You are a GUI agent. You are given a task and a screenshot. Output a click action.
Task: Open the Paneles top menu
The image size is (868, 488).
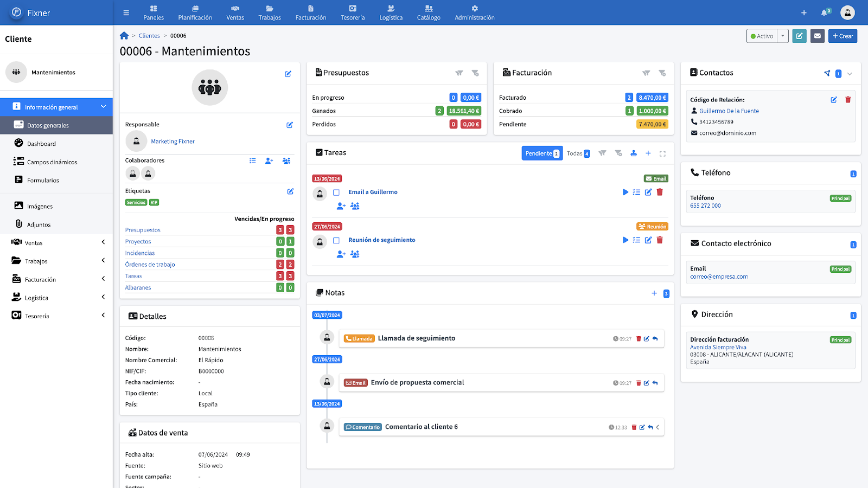(154, 13)
